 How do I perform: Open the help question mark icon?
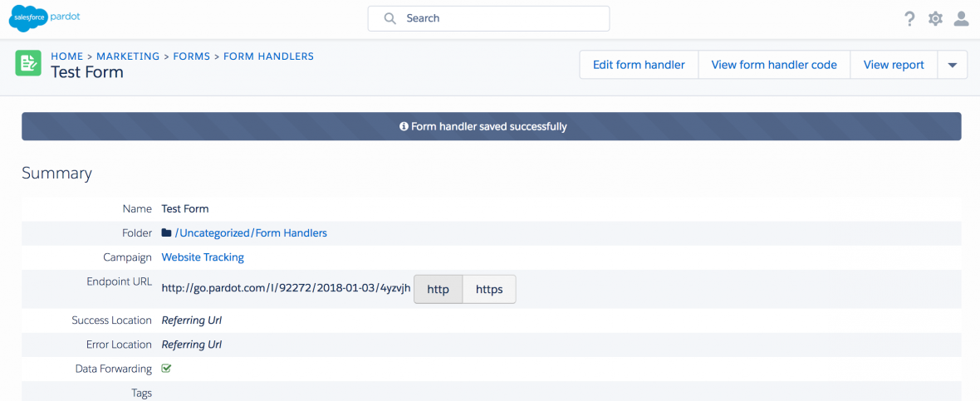[x=910, y=19]
